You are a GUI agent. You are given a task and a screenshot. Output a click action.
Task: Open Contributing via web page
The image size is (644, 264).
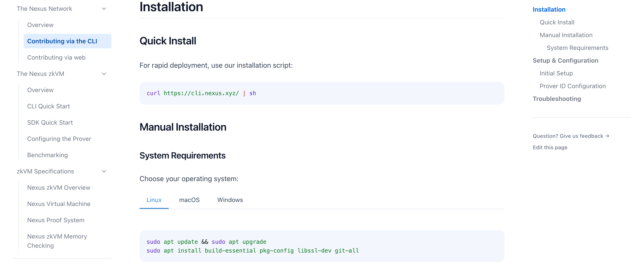56,57
